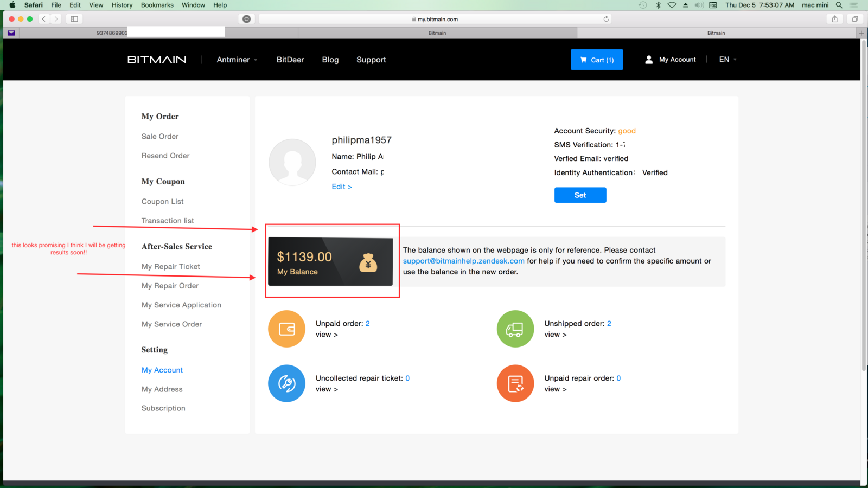Toggle the Safari sidebar button
The height and width of the screenshot is (488, 868).
[x=74, y=19]
